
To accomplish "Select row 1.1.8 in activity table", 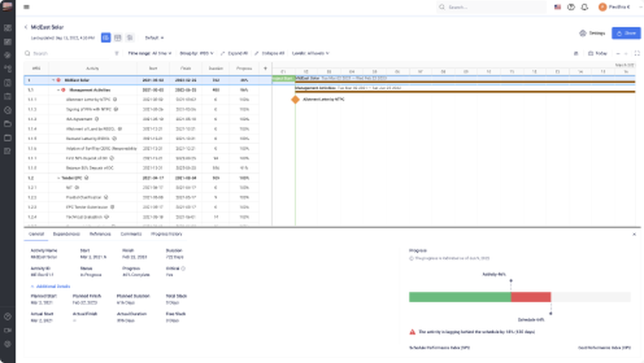I will coord(142,168).
